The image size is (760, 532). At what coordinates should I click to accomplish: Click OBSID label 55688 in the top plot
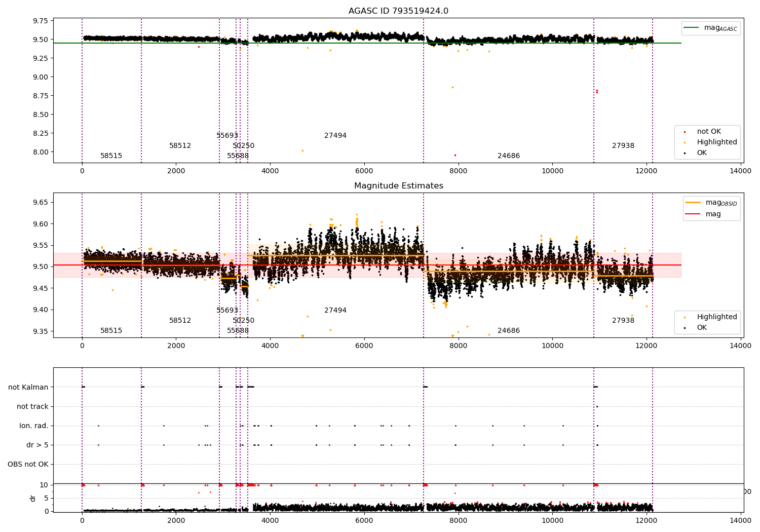pyautogui.click(x=238, y=156)
